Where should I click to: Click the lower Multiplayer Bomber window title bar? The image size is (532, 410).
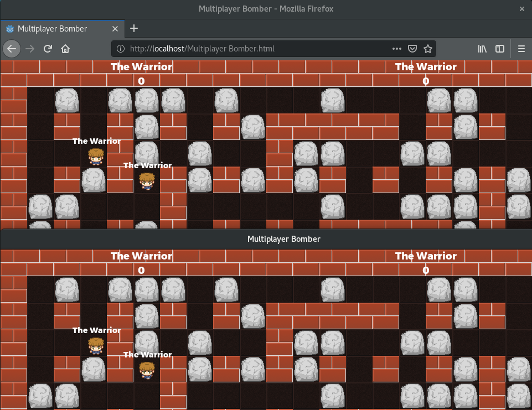(266, 239)
